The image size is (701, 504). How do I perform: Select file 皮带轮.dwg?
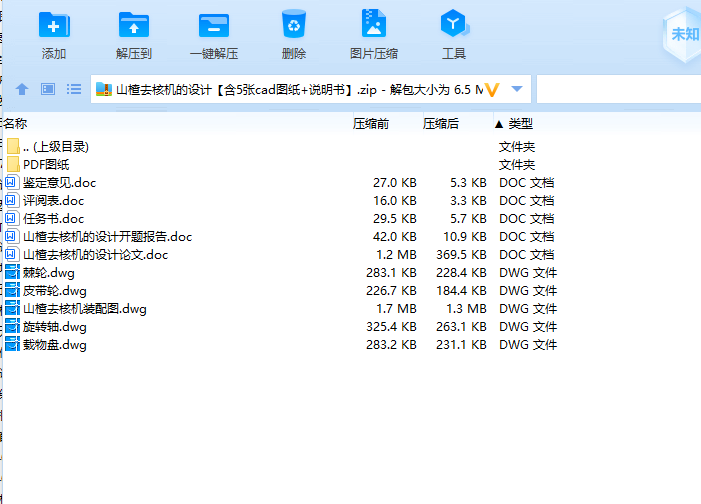[55, 291]
